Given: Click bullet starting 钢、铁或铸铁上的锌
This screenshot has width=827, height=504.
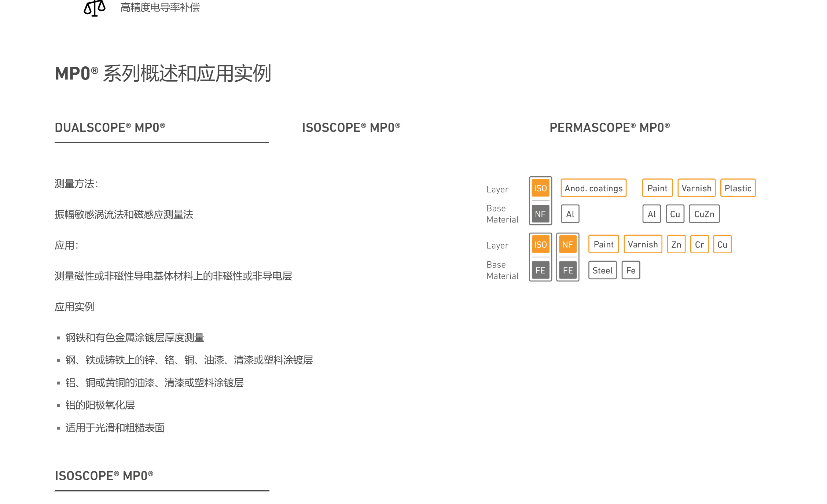Looking at the screenshot, I should pos(189,360).
